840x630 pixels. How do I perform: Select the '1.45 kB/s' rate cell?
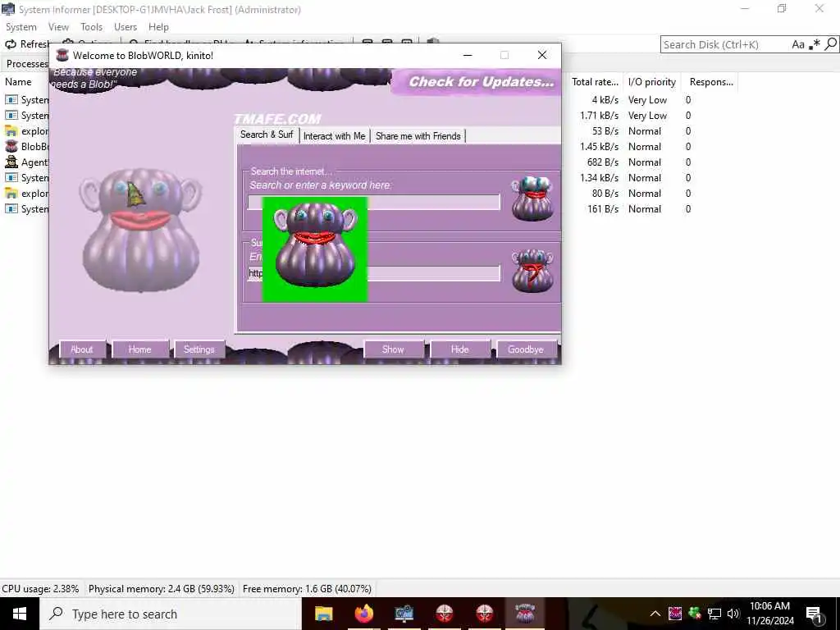coord(599,146)
